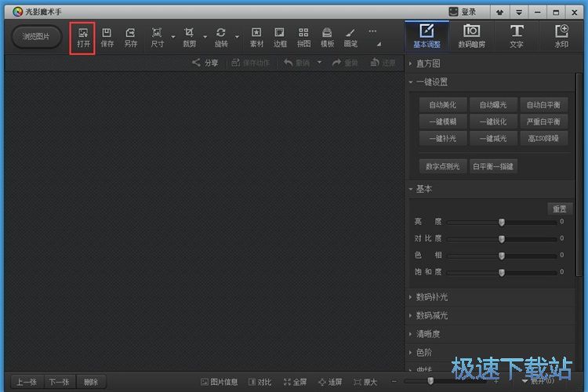Restore original with 还原
Image resolution: width=588 pixels, height=392 pixels.
tap(383, 63)
